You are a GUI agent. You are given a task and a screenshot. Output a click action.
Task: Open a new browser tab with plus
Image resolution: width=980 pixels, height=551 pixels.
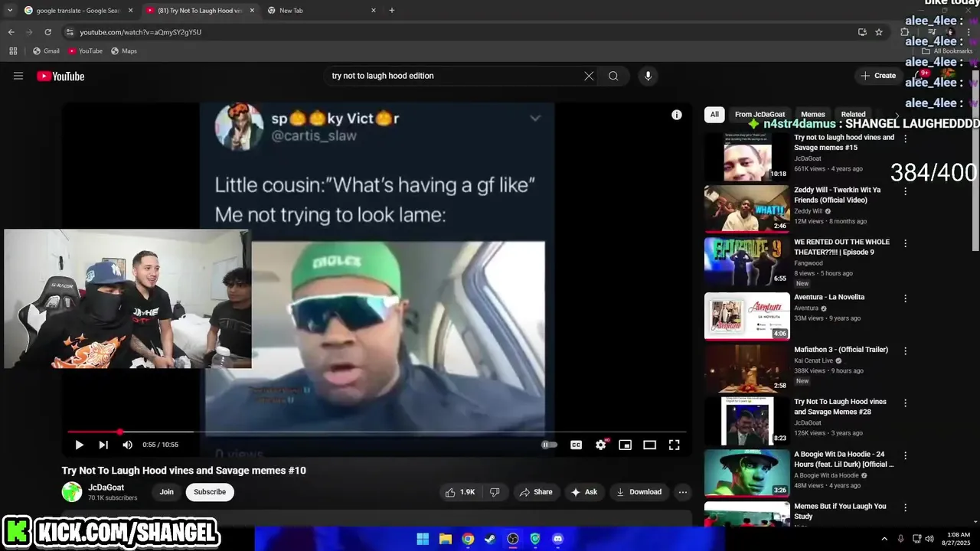pyautogui.click(x=392, y=11)
